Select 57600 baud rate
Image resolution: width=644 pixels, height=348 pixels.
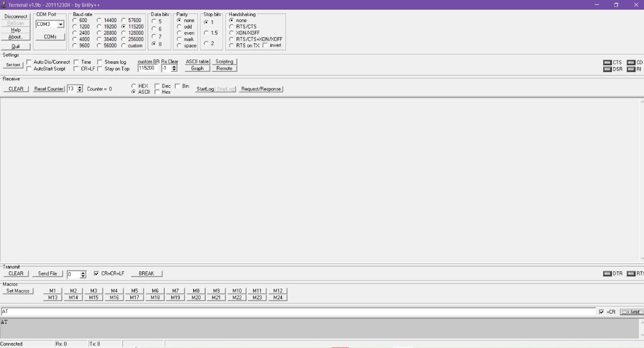click(x=123, y=20)
